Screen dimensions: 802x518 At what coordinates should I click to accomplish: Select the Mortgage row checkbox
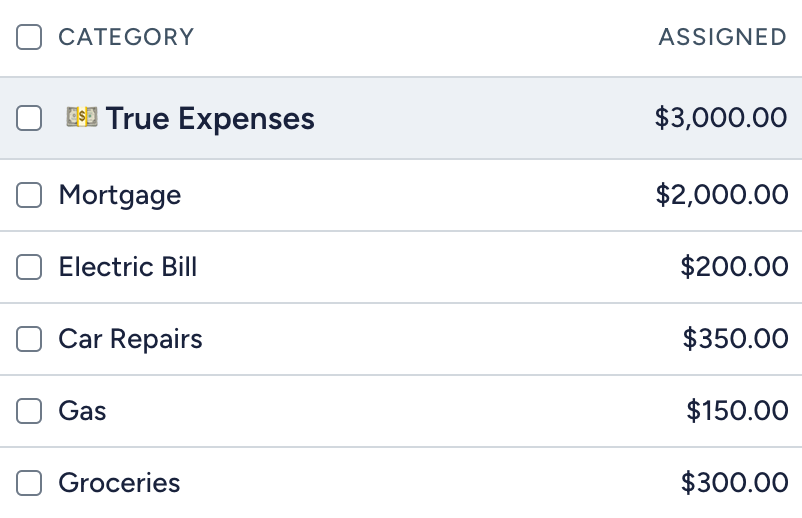29,195
